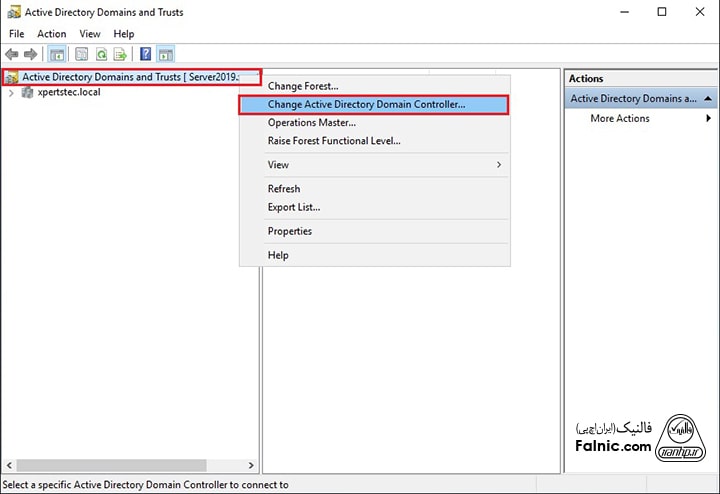Toggle the Show/Hide Action Pane icon
Screen dimensions: 720x494
tap(165, 54)
